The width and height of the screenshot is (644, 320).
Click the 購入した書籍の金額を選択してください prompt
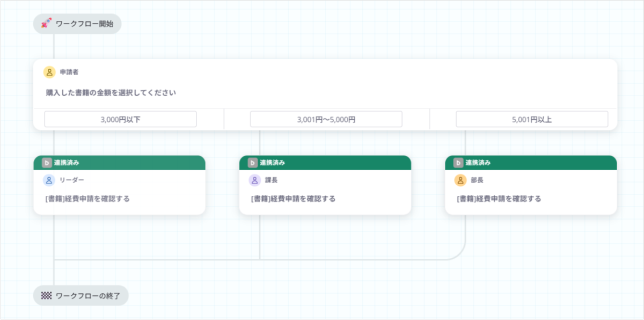tap(111, 92)
